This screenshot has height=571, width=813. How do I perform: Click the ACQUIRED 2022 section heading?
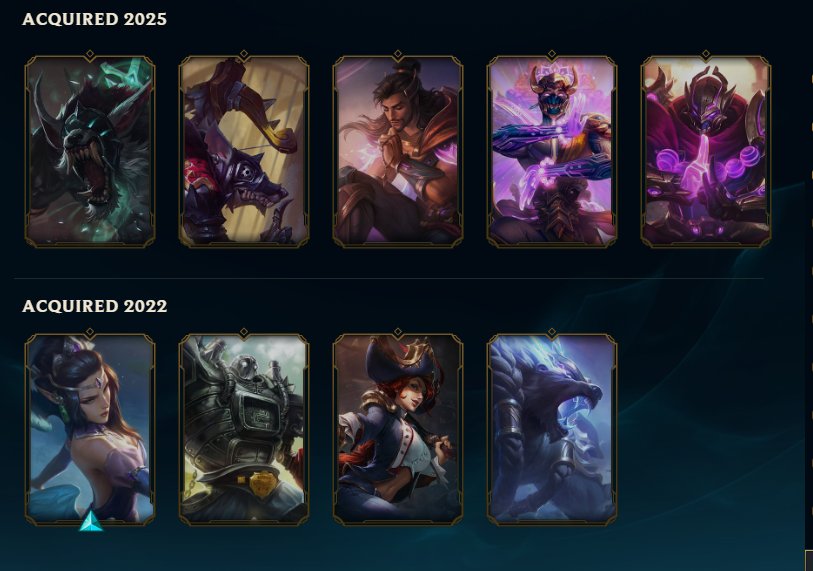tap(94, 306)
